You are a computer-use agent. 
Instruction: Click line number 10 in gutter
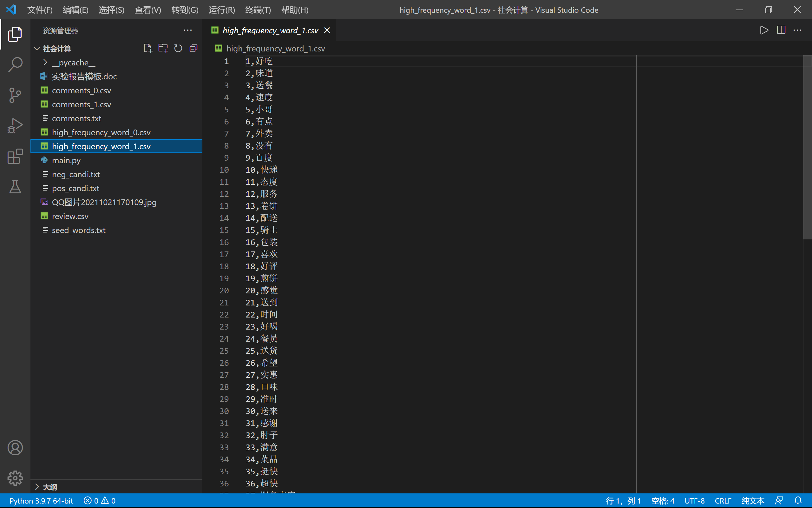(224, 170)
